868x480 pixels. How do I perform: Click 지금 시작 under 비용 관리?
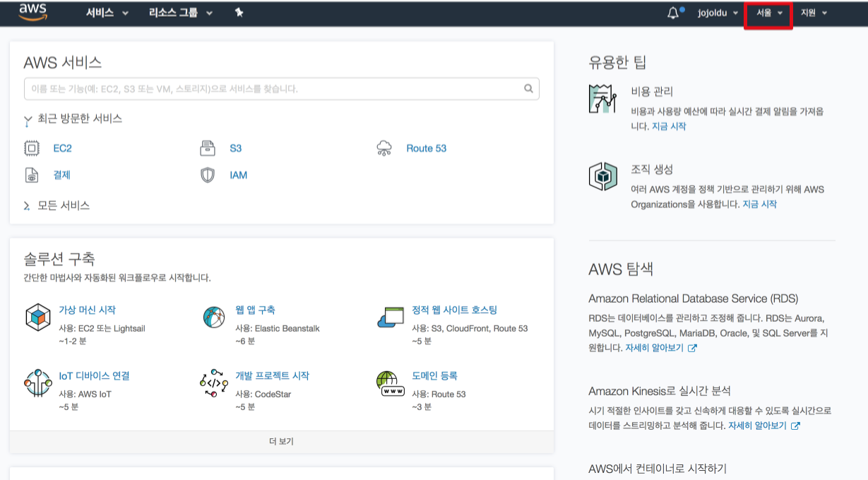[x=669, y=127]
